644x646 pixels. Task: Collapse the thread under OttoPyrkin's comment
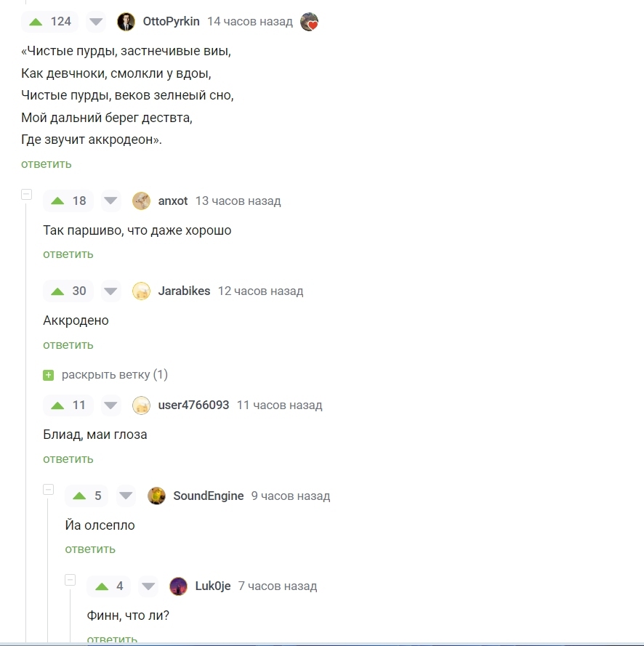coord(26,194)
